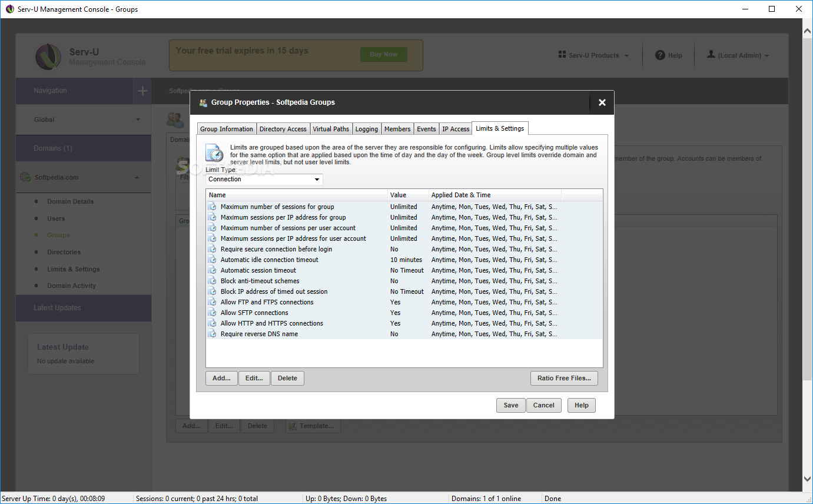The image size is (813, 504).
Task: Click the icon beside Maximum sessions per IP address for group
Action: point(212,217)
